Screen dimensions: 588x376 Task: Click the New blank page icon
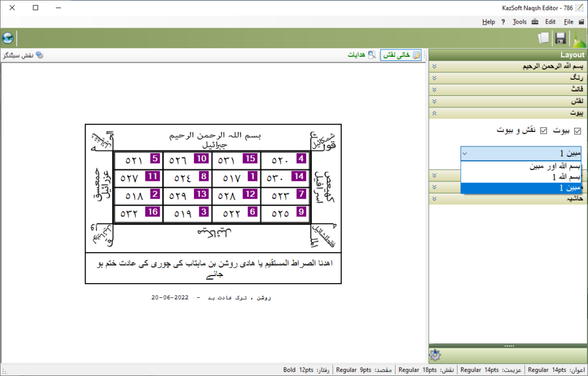click(543, 38)
